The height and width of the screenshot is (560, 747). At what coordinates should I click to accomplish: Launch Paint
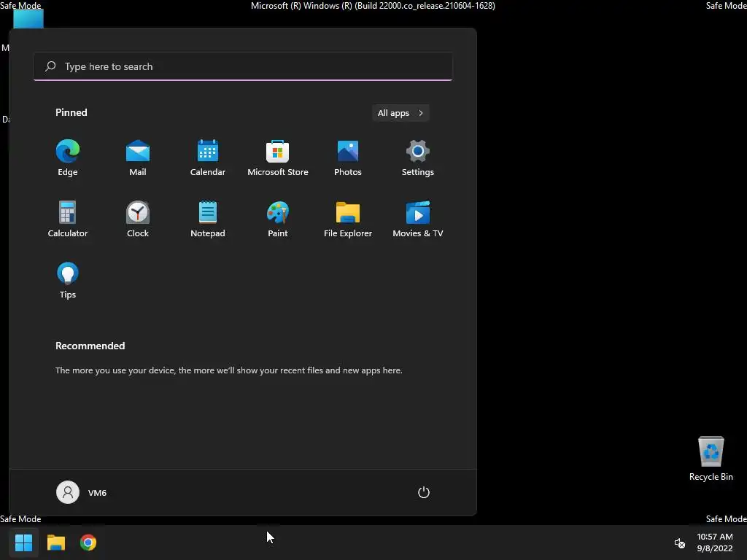tap(278, 219)
